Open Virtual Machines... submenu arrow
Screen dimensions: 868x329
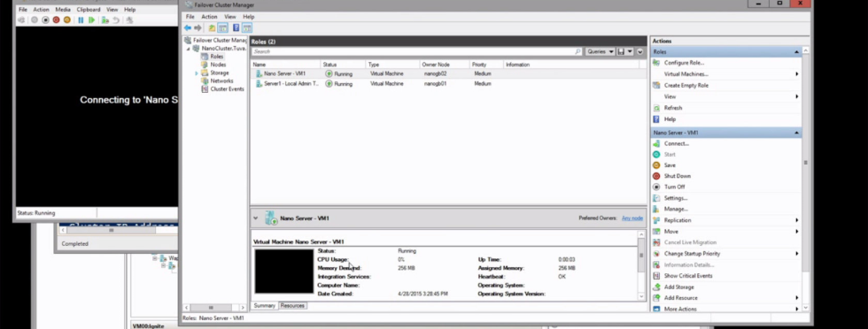[797, 74]
